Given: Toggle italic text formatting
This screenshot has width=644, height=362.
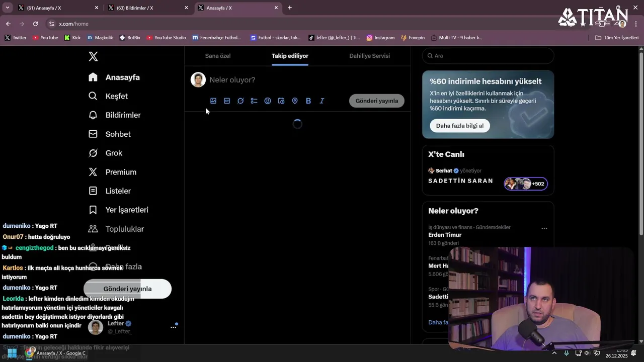Looking at the screenshot, I should pos(322,101).
